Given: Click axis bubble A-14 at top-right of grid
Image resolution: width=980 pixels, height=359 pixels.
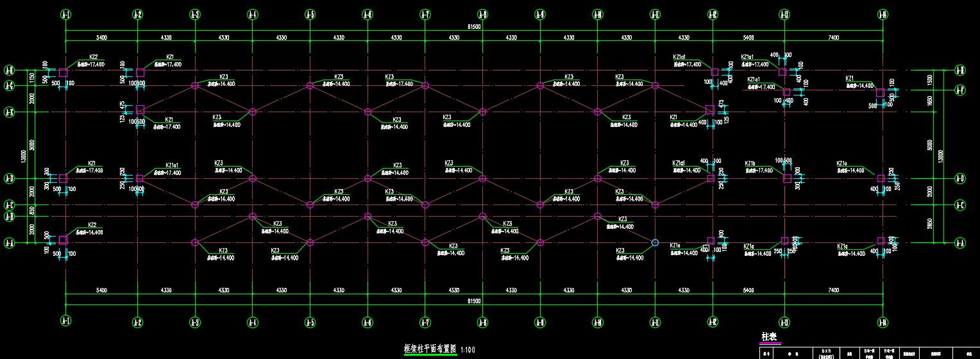Looking at the screenshot, I should click(x=883, y=14).
